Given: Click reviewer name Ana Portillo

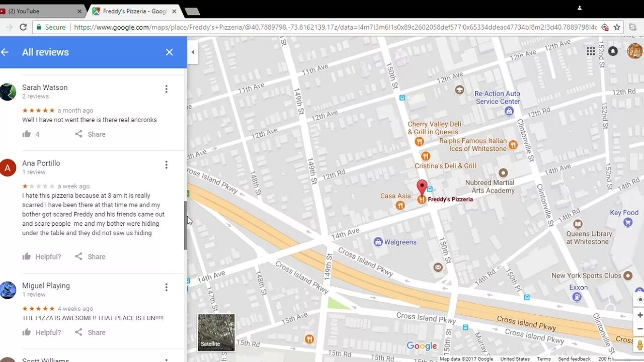Looking at the screenshot, I should click(41, 163).
